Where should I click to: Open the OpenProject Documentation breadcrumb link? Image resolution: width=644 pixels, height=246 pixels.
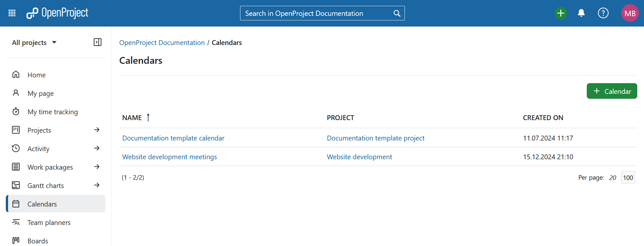[x=162, y=42]
